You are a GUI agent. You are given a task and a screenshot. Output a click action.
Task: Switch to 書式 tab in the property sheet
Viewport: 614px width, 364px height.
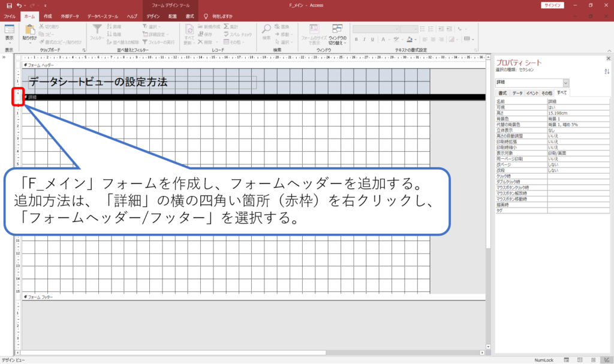tap(502, 94)
